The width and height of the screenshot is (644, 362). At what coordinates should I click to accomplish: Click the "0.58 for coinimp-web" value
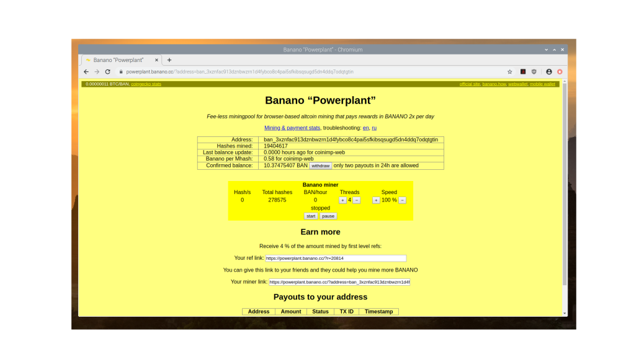[x=288, y=159]
